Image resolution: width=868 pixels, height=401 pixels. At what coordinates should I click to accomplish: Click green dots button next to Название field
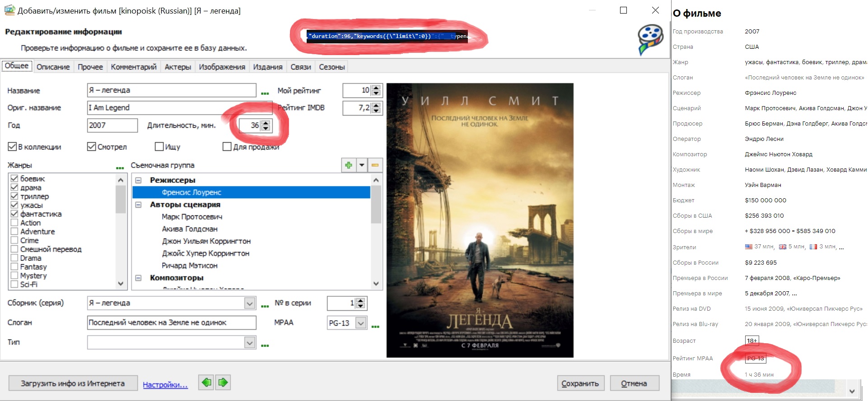pos(265,93)
